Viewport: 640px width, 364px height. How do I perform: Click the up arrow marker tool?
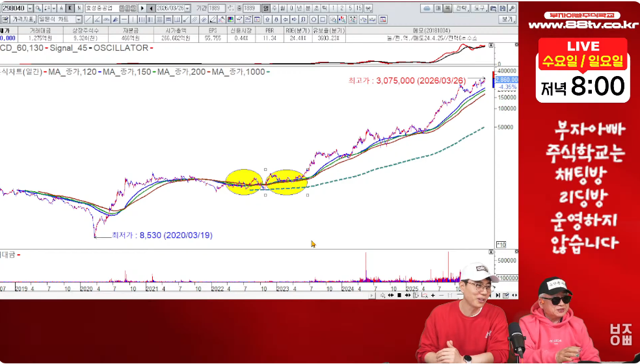pos(267,19)
